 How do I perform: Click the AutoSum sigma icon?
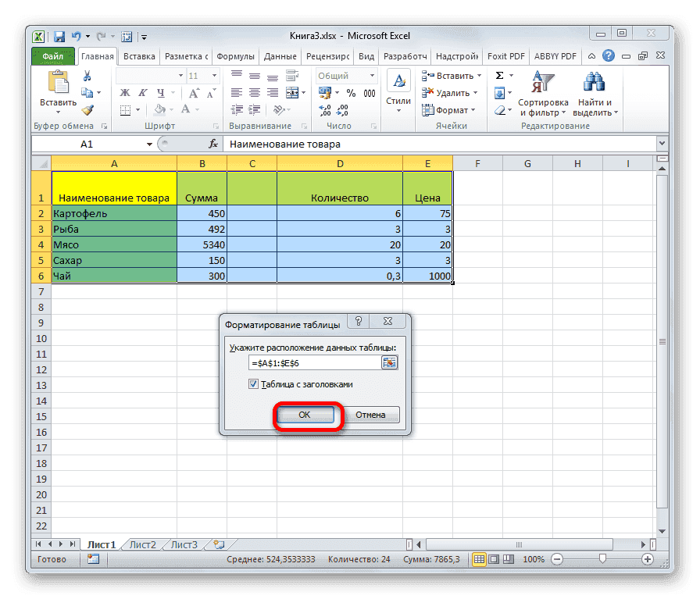[498, 74]
